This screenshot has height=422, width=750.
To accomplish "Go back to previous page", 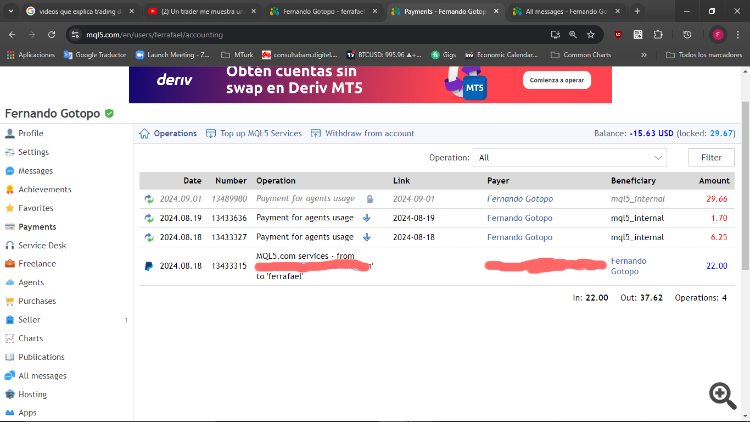I will [12, 34].
